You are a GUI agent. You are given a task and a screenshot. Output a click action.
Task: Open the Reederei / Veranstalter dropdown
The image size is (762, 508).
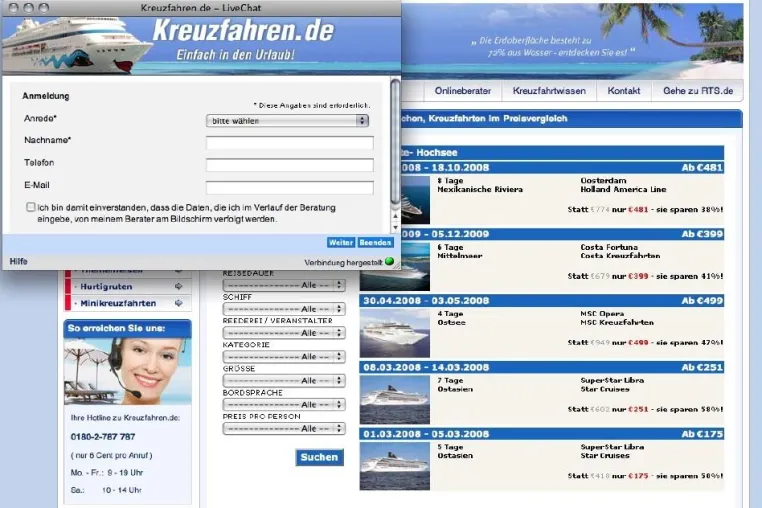(x=284, y=333)
